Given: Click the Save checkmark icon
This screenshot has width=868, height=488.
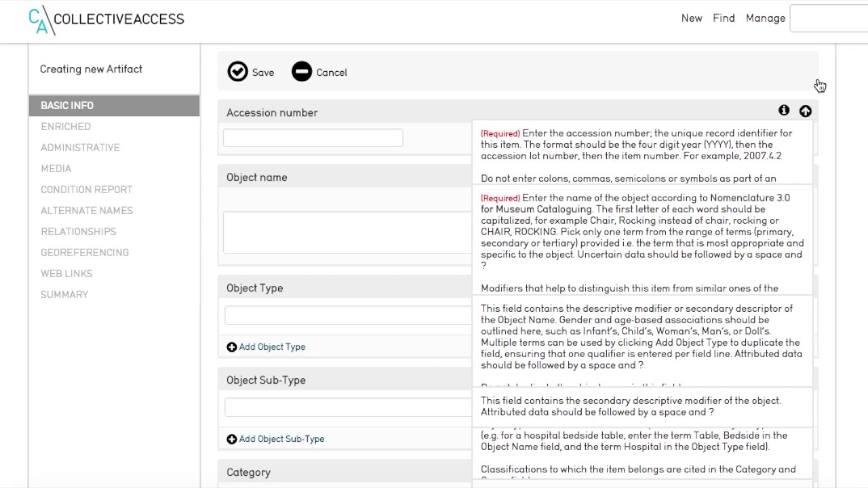Looking at the screenshot, I should point(237,72).
